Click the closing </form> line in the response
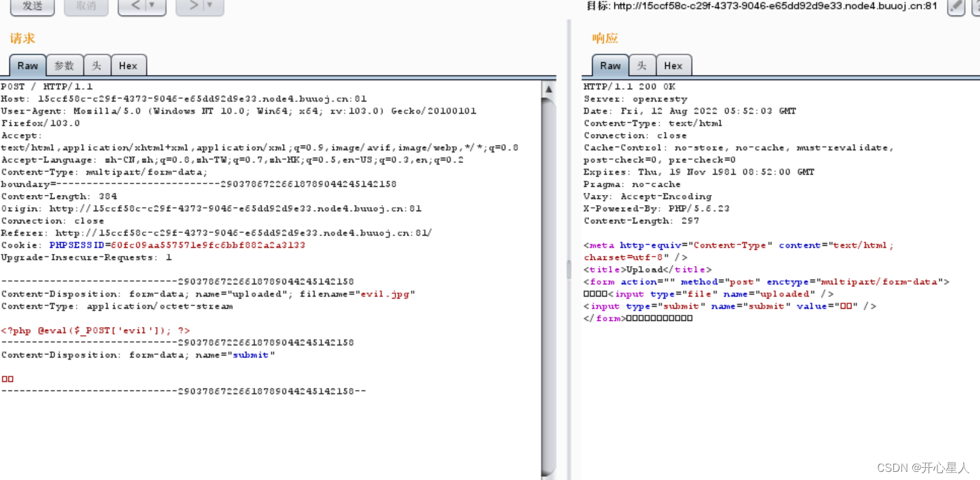Image resolution: width=980 pixels, height=480 pixels. click(x=638, y=318)
